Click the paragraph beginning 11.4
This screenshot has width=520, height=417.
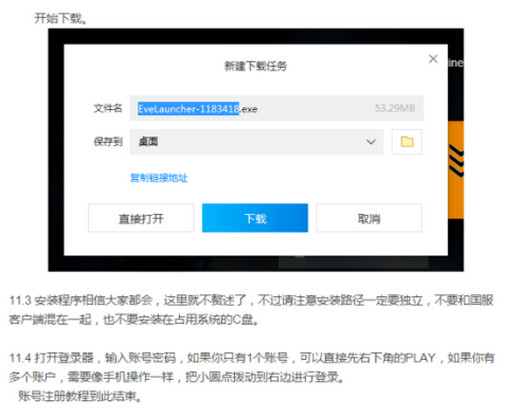(x=251, y=367)
